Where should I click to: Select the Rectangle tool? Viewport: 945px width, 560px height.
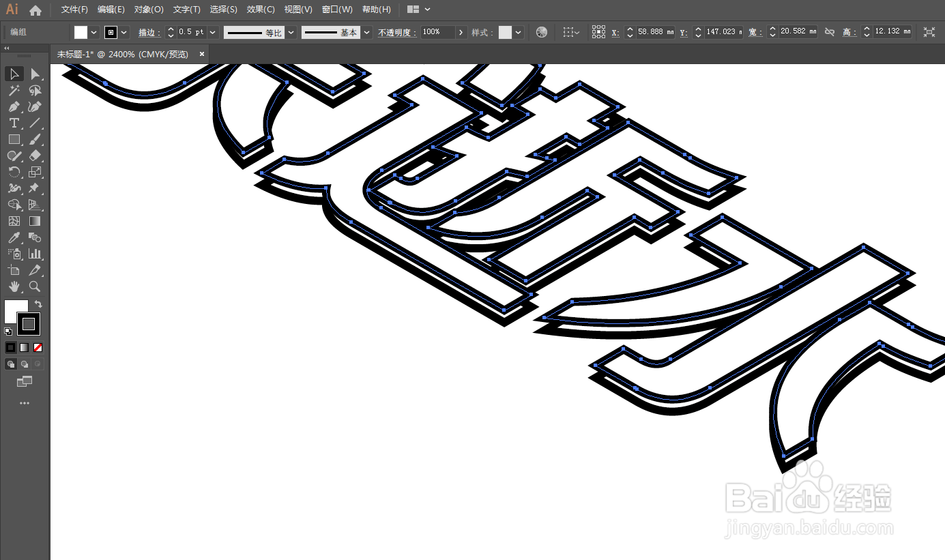click(14, 139)
